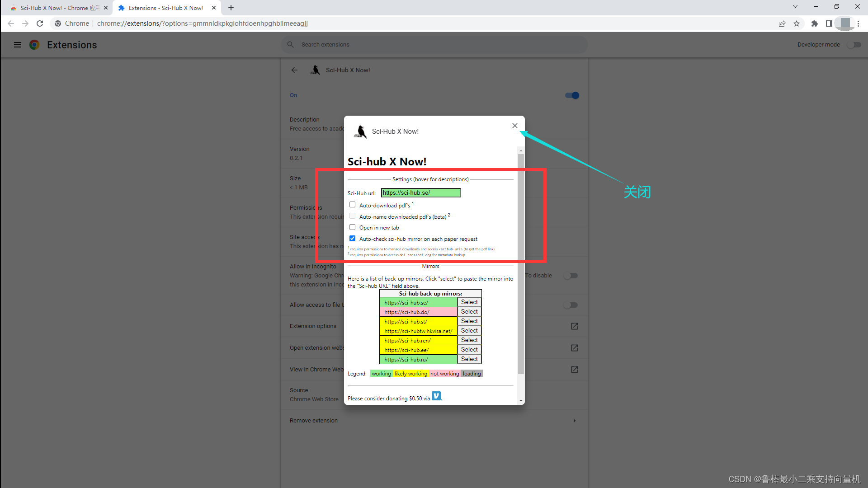Open the tab search dropdown arrow
The width and height of the screenshot is (868, 488).
coord(795,6)
